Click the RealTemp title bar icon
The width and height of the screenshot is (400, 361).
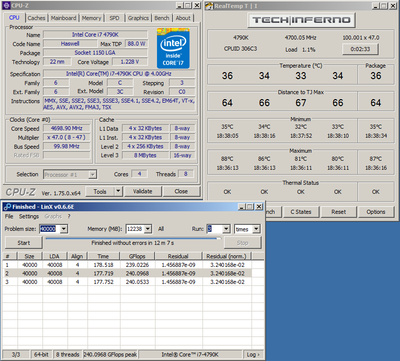(x=209, y=6)
